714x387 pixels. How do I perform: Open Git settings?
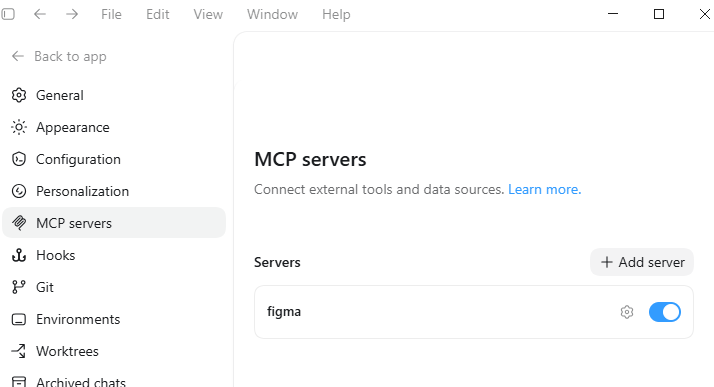click(x=114, y=287)
